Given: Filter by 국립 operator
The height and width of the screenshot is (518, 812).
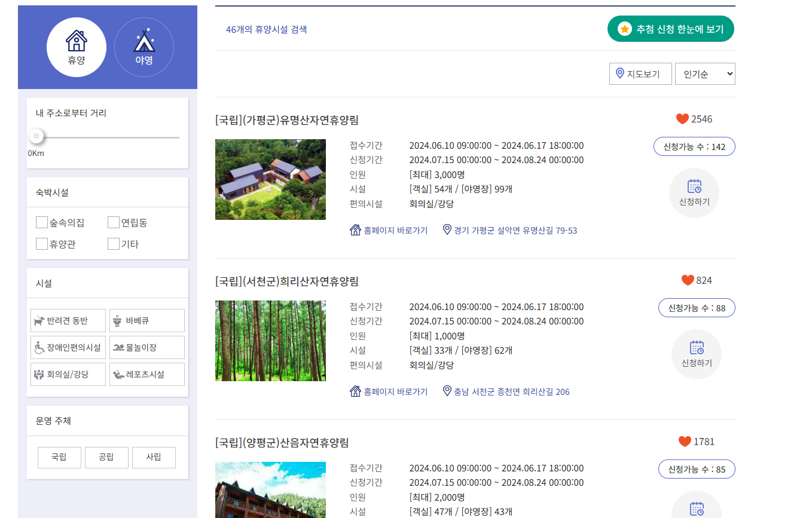Looking at the screenshot, I should click(x=59, y=457).
